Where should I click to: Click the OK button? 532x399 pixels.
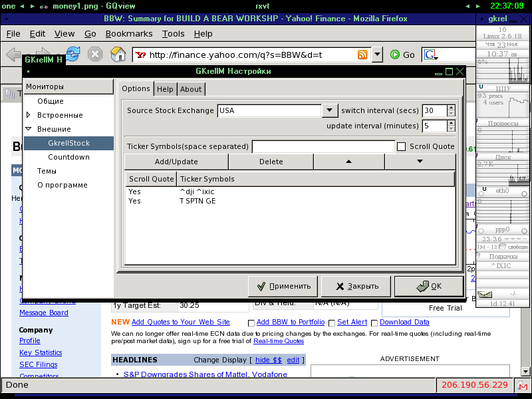pyautogui.click(x=429, y=287)
